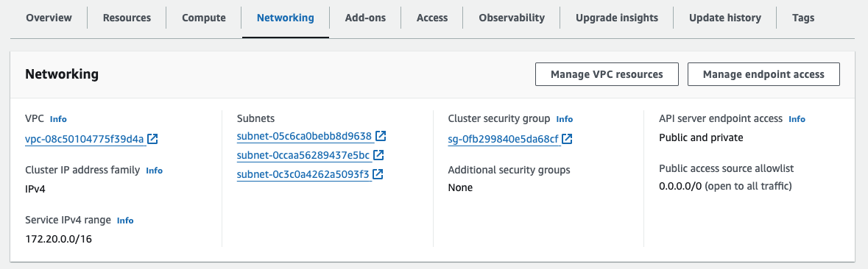Show Info for Cluster security group

pos(565,119)
